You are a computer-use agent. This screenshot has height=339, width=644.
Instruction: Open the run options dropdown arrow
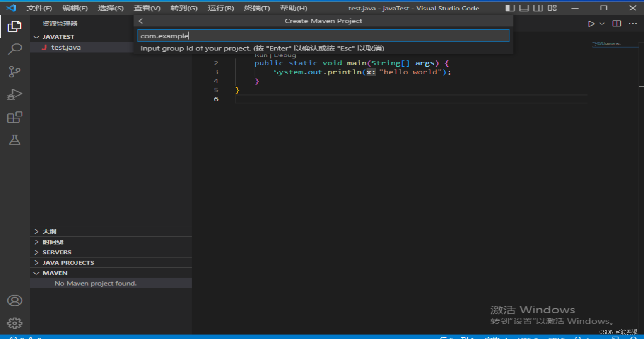coord(602,24)
